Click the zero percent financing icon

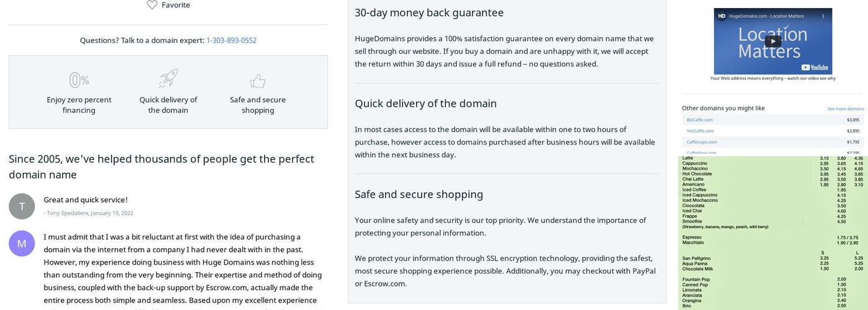79,80
